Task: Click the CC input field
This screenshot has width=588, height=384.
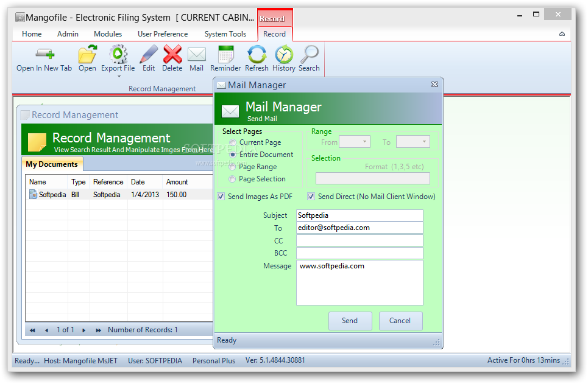Action: coord(360,240)
